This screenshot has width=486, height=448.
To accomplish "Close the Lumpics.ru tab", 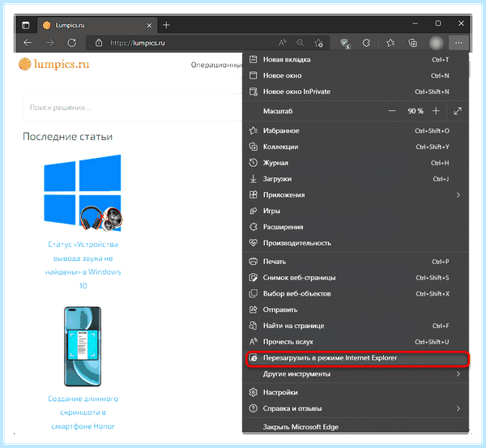I will pos(149,25).
